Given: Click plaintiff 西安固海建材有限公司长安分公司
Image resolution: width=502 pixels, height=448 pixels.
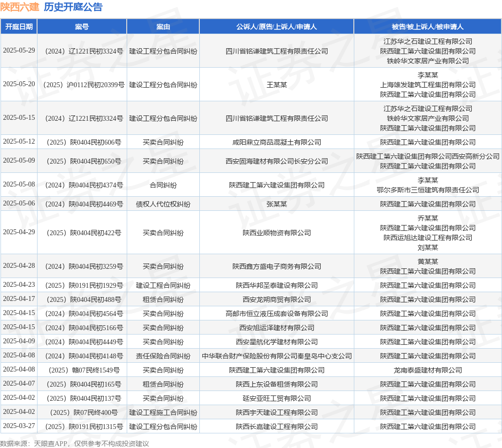Looking at the screenshot, I should pyautogui.click(x=277, y=161).
